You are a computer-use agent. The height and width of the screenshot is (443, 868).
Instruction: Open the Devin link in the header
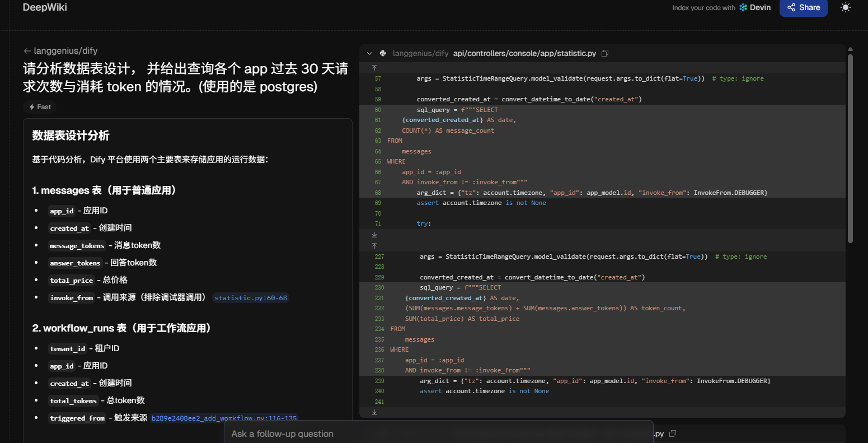point(755,8)
